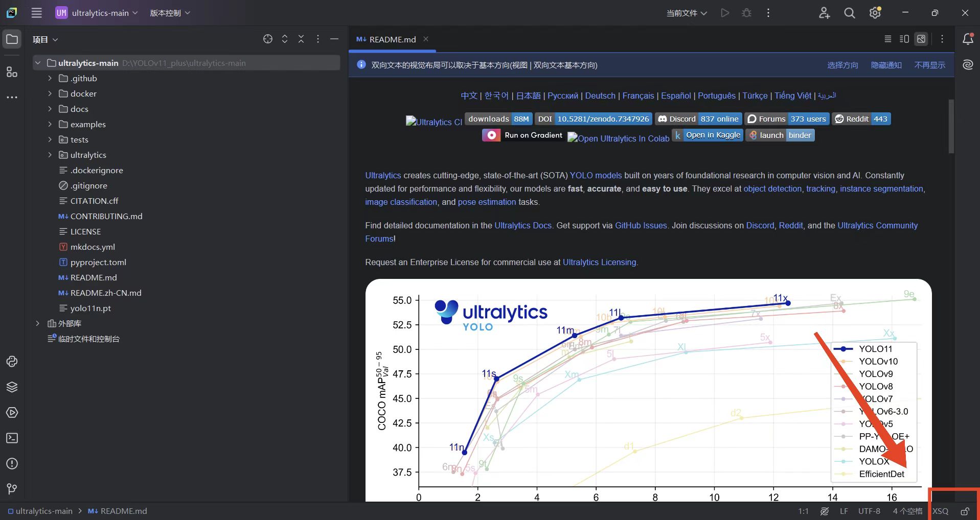Expand all in project tree

click(285, 39)
